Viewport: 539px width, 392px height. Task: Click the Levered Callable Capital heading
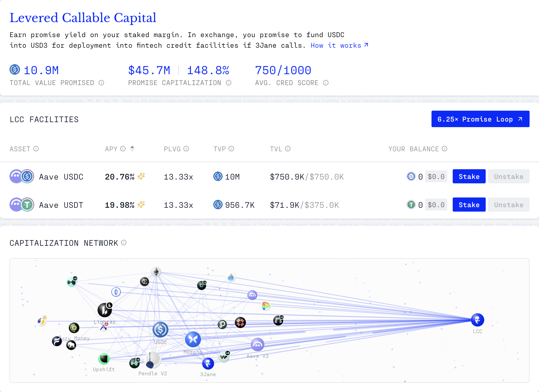tap(83, 18)
